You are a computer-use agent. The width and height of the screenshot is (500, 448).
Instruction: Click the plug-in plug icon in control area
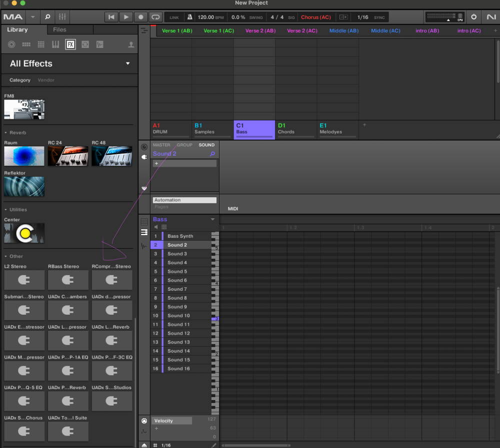pos(144,157)
